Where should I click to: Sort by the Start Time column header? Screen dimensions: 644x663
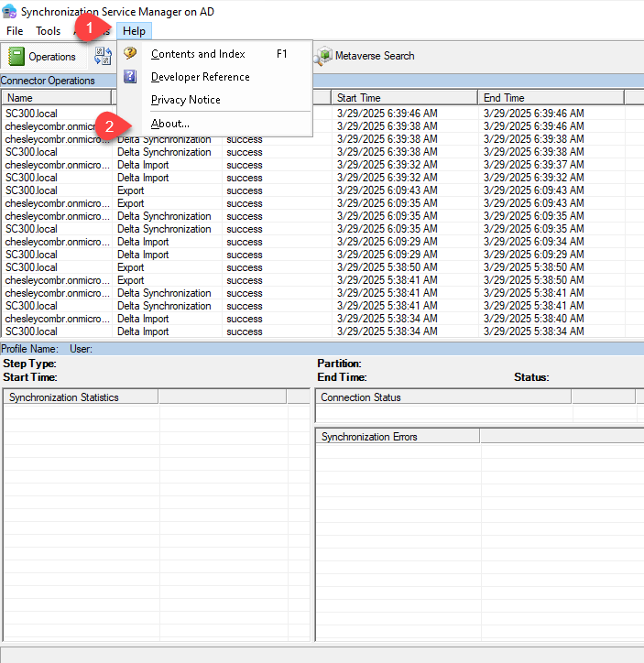(403, 98)
